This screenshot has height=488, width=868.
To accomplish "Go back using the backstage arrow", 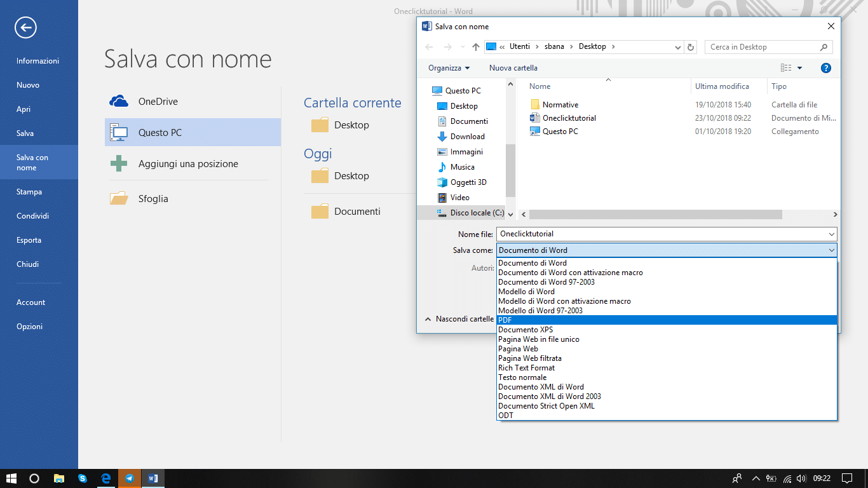I will (x=26, y=27).
